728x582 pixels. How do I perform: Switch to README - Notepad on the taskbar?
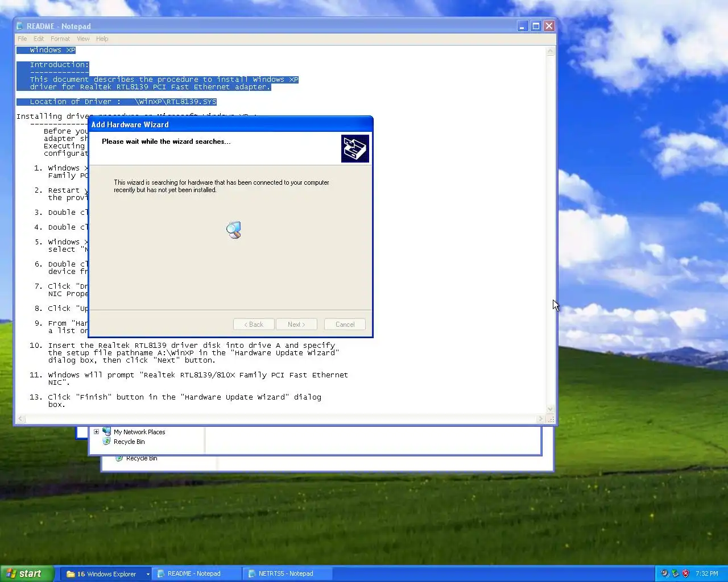pyautogui.click(x=196, y=573)
